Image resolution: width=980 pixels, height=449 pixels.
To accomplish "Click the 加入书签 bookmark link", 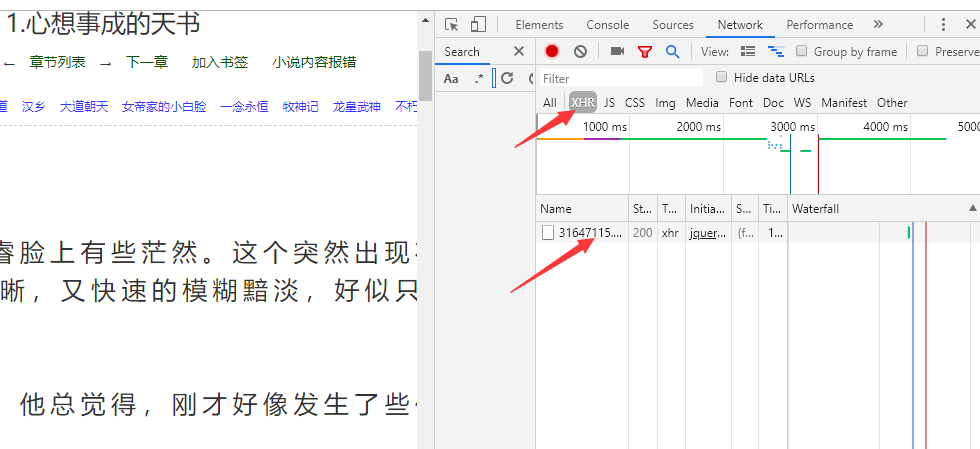I will [x=220, y=62].
